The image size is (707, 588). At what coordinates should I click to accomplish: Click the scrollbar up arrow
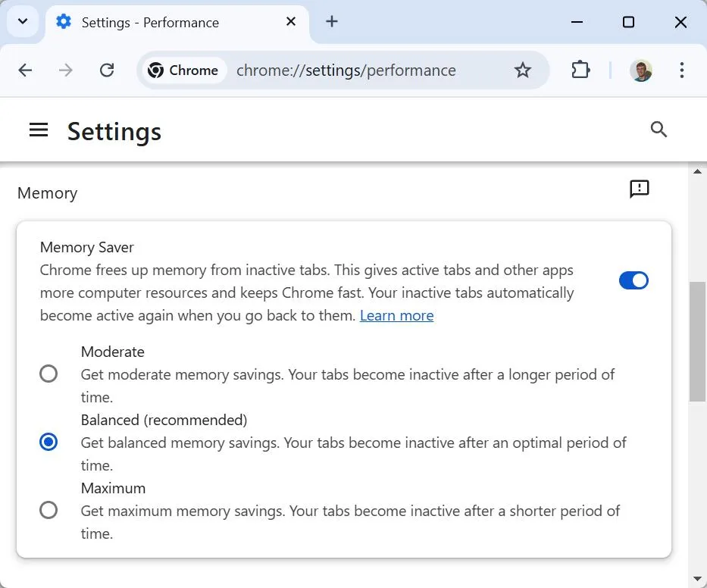(x=698, y=171)
